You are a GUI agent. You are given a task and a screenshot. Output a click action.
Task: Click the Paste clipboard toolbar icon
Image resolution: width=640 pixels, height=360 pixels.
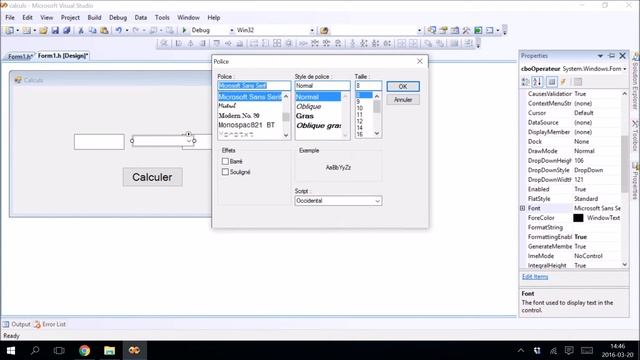[x=104, y=30]
